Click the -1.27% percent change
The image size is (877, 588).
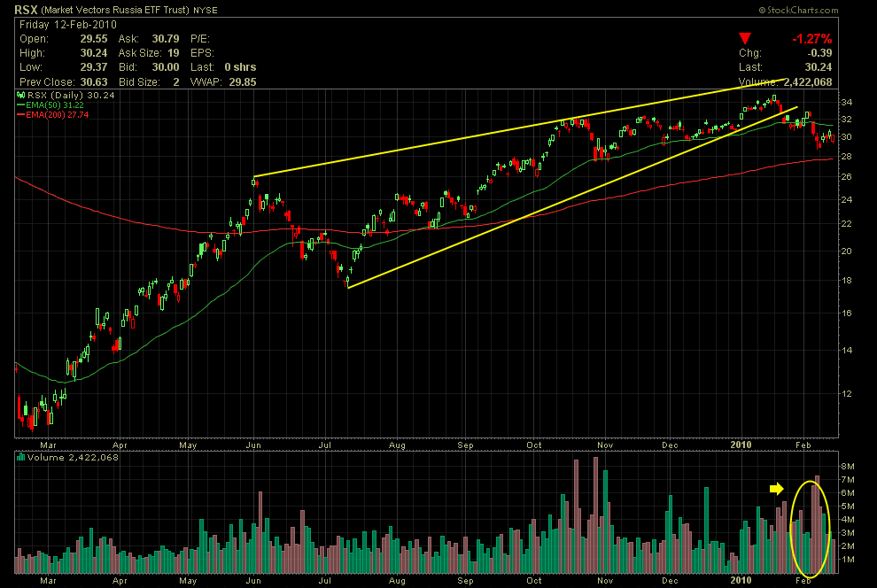[x=811, y=39]
